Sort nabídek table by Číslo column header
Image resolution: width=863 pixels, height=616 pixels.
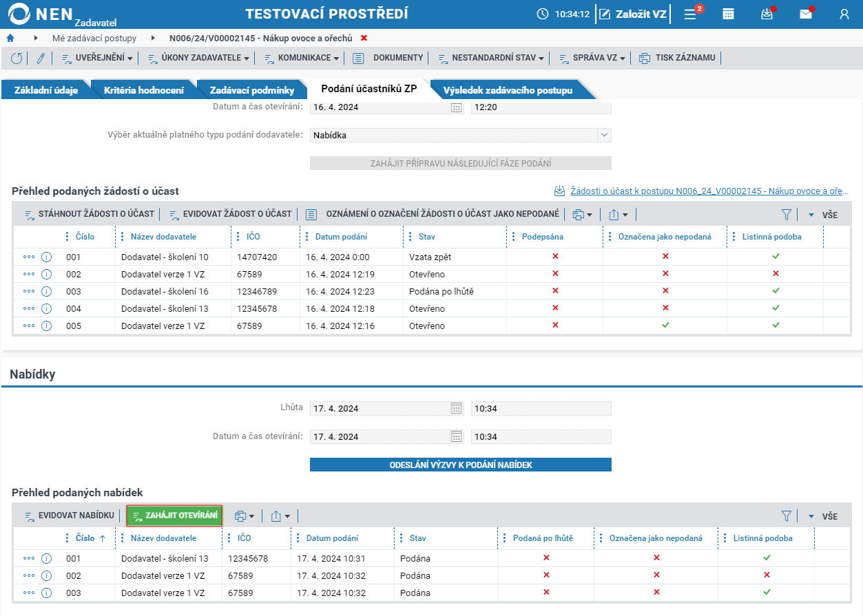pyautogui.click(x=85, y=538)
